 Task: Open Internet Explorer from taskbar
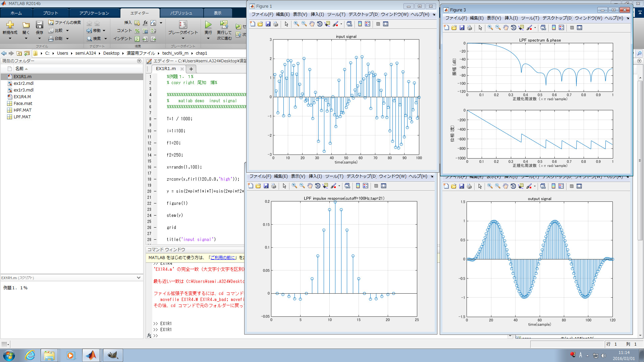tap(30, 355)
